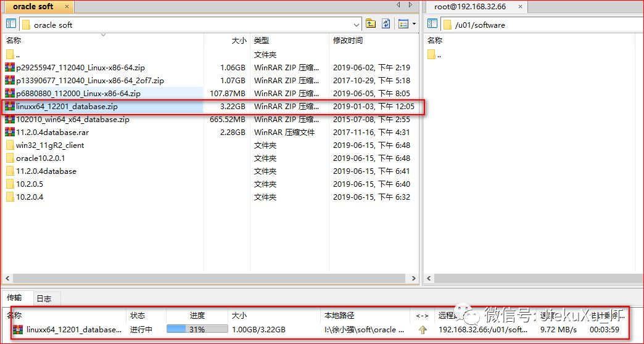The width and height of the screenshot is (644, 344).
Task: Click file name p6880880_112000_Linux-x86-64.zip
Action: pyautogui.click(x=78, y=94)
